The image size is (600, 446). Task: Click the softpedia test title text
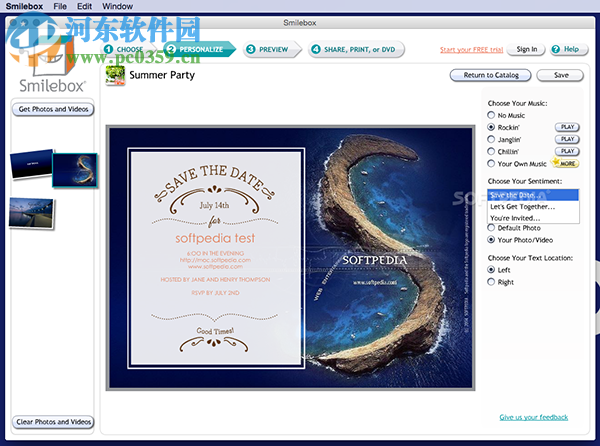point(215,238)
